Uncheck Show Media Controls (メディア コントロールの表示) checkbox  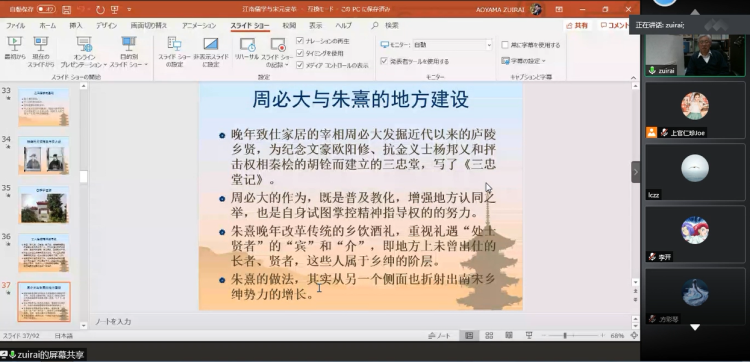(x=300, y=65)
